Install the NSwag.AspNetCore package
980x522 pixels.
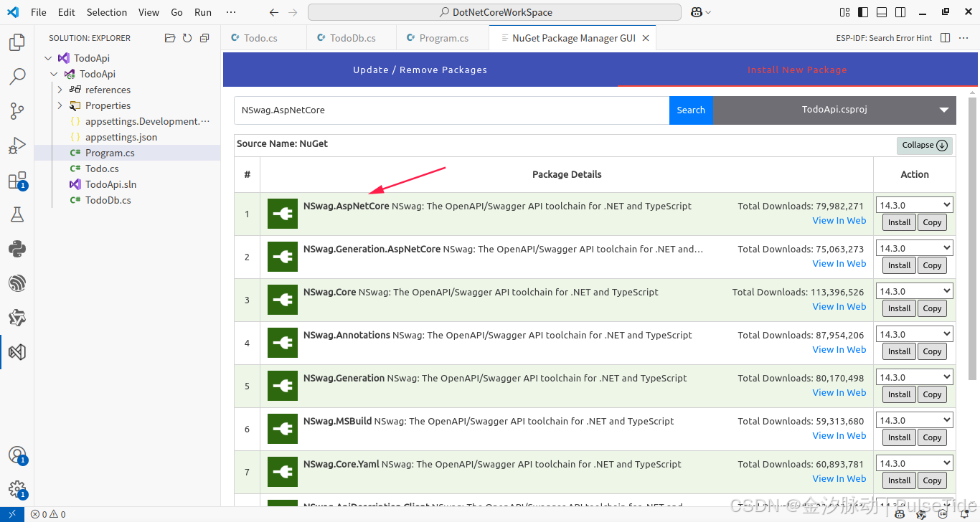[x=899, y=222]
